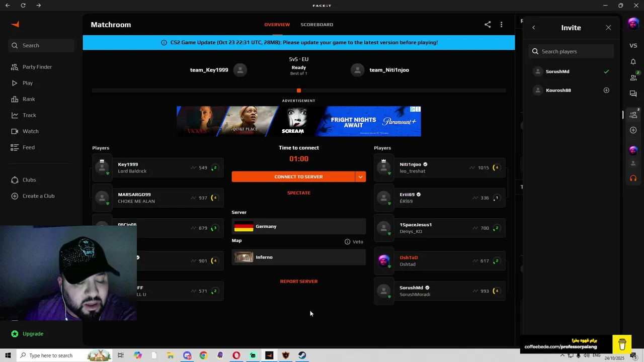
Task: Open team_Niti1njoo team avatar
Action: tap(357, 70)
